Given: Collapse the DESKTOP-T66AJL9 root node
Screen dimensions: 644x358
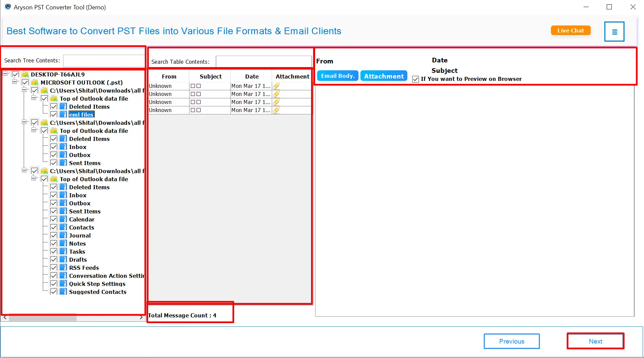Looking at the screenshot, I should click(x=6, y=74).
